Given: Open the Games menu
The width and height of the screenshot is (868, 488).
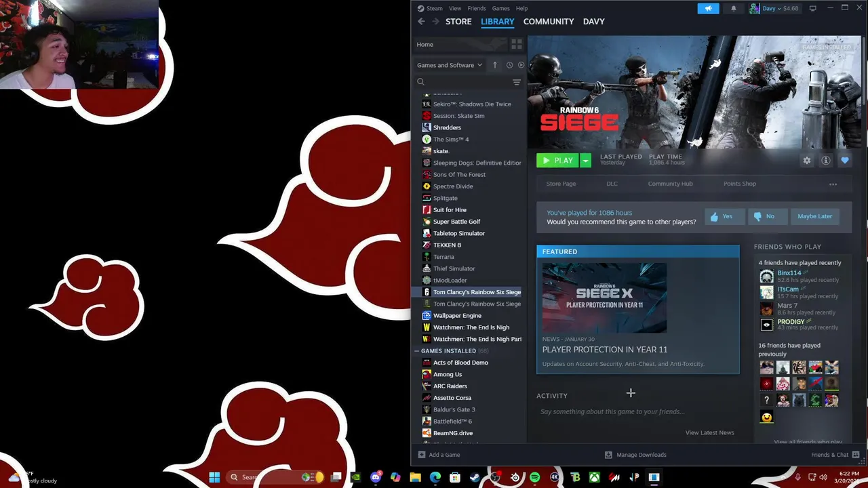Looking at the screenshot, I should (x=500, y=8).
